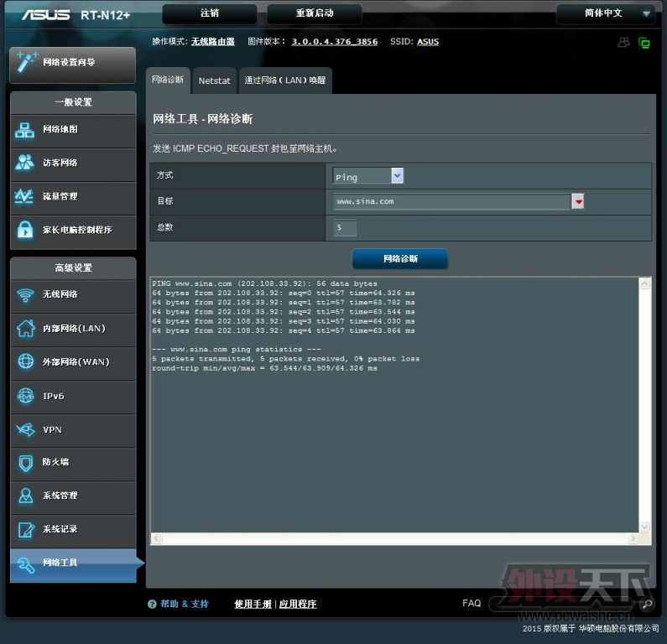The image size is (667, 644).
Task: Open 系统记录 menu item
Action: (x=73, y=530)
